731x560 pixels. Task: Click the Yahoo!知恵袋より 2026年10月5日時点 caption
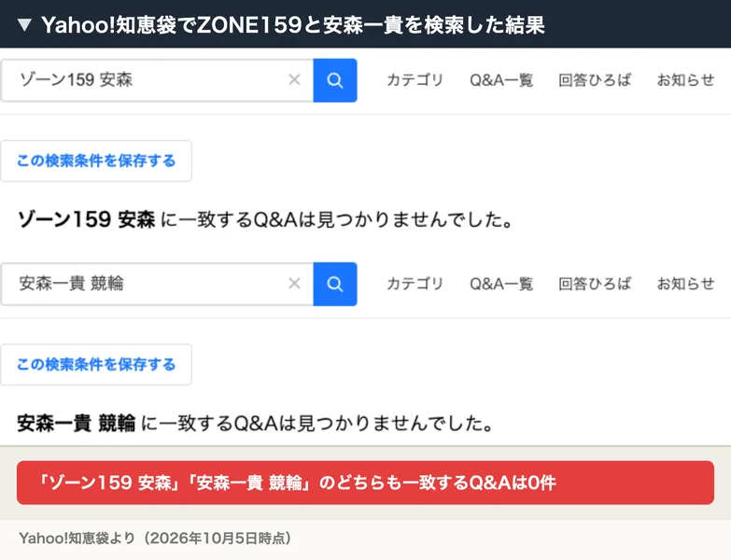click(155, 539)
